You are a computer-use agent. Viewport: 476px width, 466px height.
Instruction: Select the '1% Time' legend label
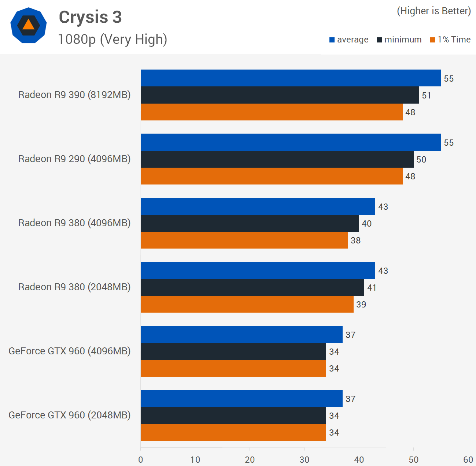(454, 40)
